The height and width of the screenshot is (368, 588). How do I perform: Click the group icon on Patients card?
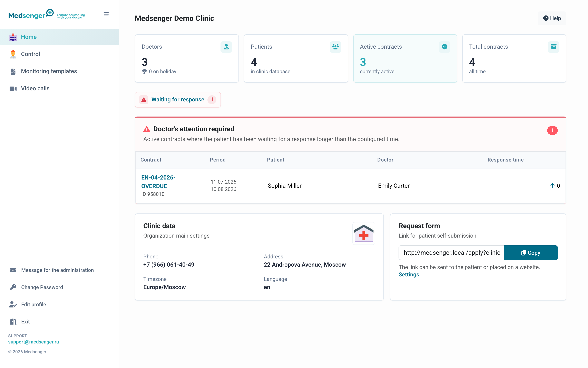336,47
